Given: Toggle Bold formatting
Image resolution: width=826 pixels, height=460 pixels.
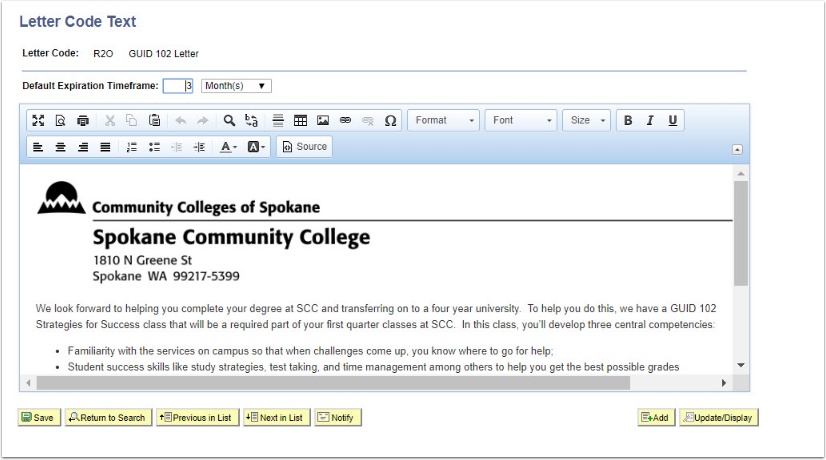Looking at the screenshot, I should 628,120.
